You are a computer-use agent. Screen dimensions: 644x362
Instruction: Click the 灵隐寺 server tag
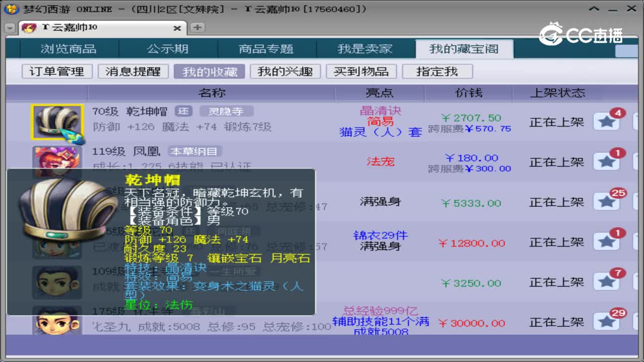(x=226, y=111)
